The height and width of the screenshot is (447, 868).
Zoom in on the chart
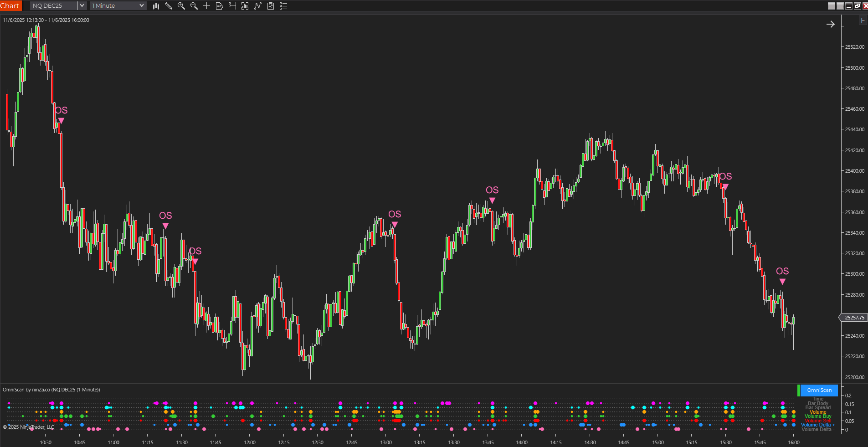click(x=180, y=6)
